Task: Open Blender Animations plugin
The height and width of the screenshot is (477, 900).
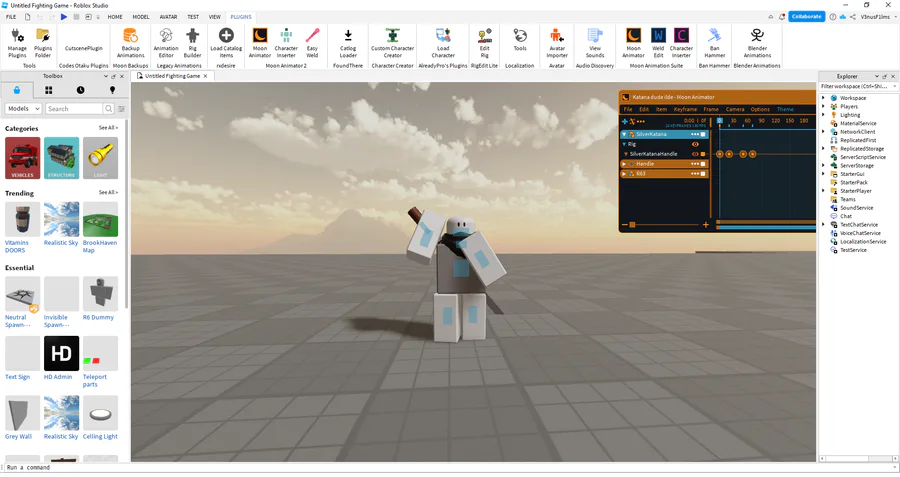Action: (757, 42)
